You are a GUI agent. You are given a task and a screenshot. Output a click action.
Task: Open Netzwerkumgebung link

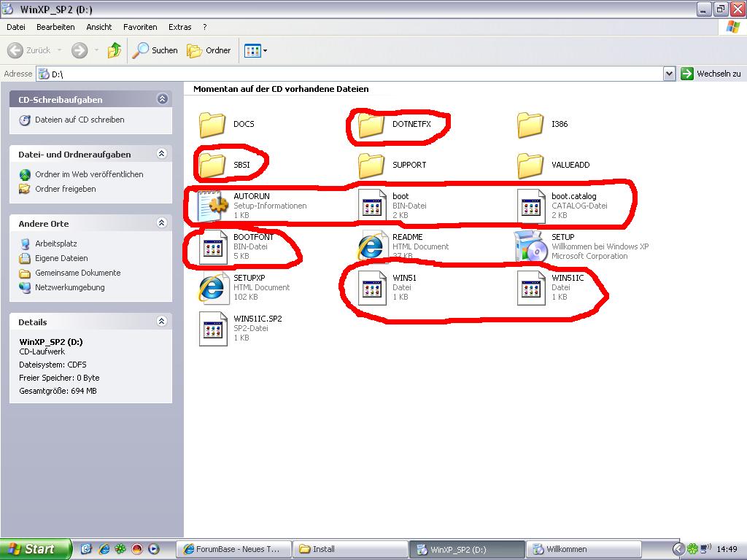click(x=69, y=287)
